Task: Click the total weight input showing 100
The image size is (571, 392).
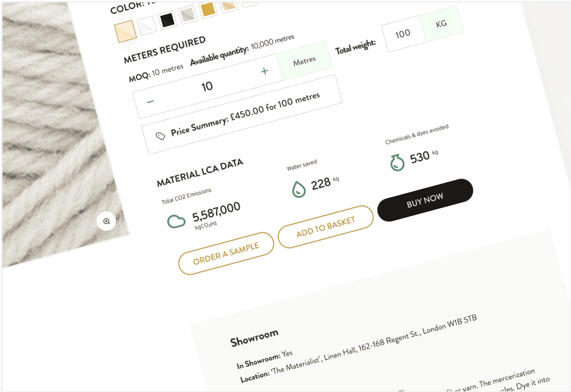Action: pos(403,34)
